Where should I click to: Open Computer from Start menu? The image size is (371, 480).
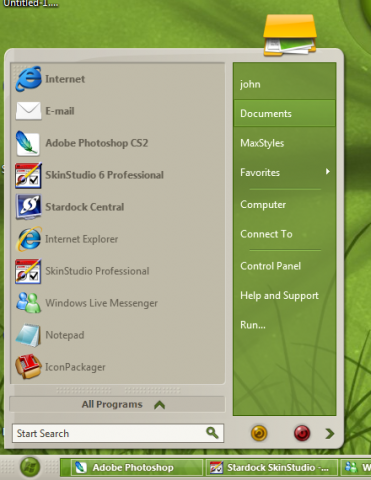point(284,204)
